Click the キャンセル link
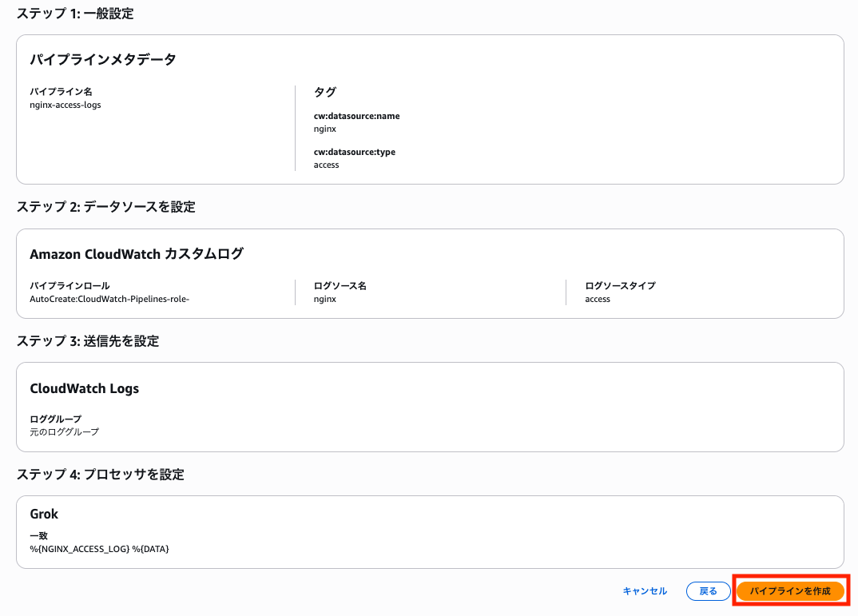The width and height of the screenshot is (858, 616). pos(645,591)
